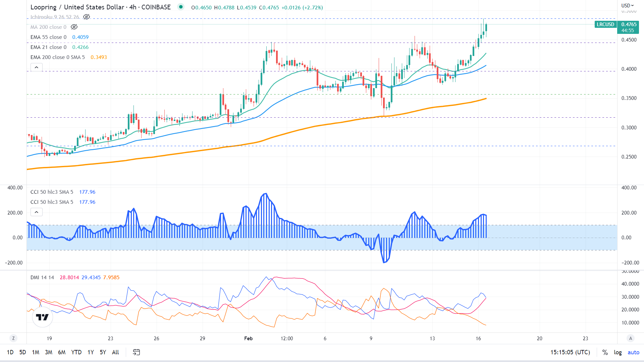Viewport: 644px width, 362px height.
Task: Click the LRCUSD price label tag
Action: pos(605,24)
